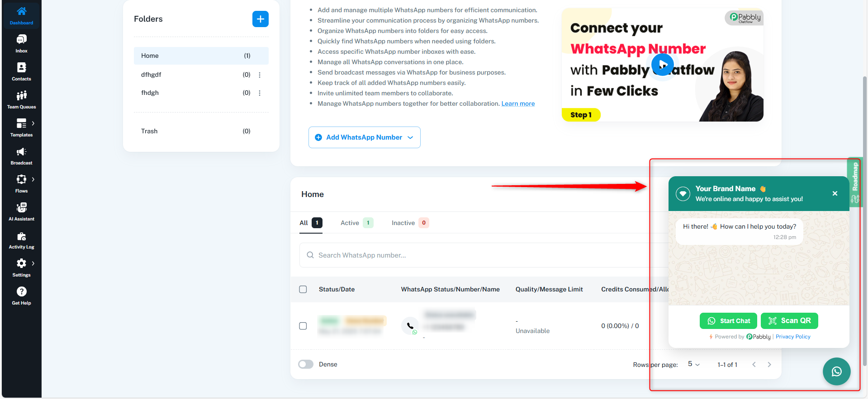Select the Home folder
The image size is (868, 399).
tap(201, 56)
